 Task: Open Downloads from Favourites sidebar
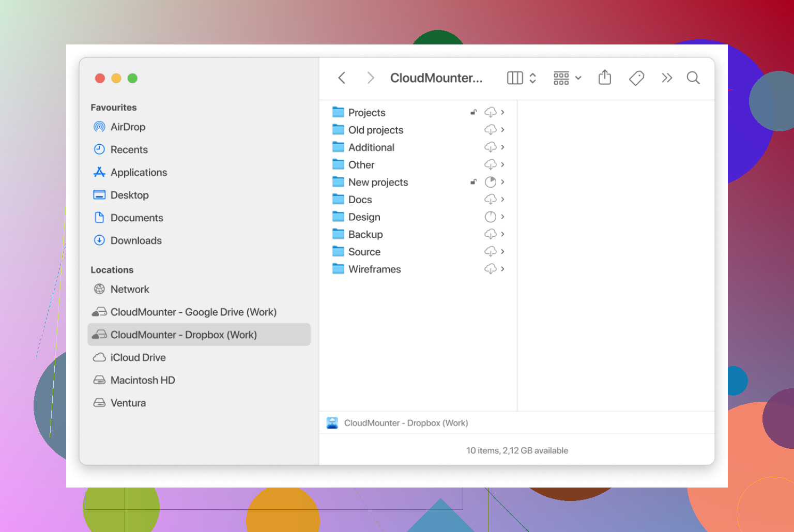click(135, 240)
